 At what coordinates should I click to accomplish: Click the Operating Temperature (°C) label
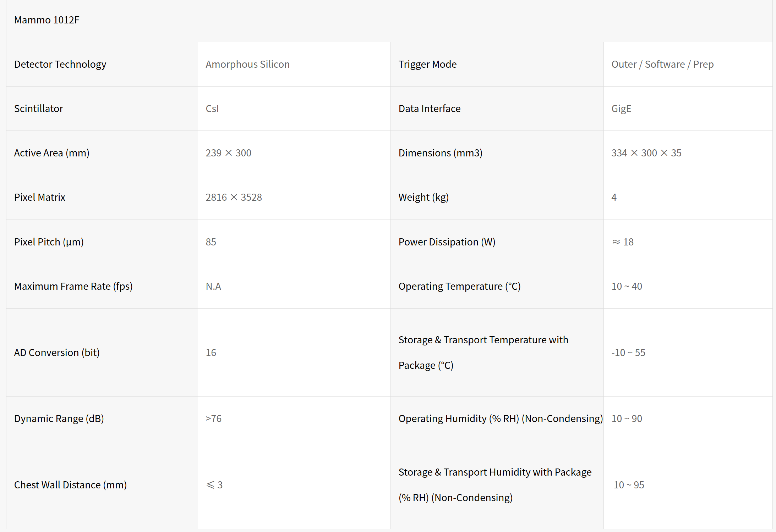pos(459,286)
